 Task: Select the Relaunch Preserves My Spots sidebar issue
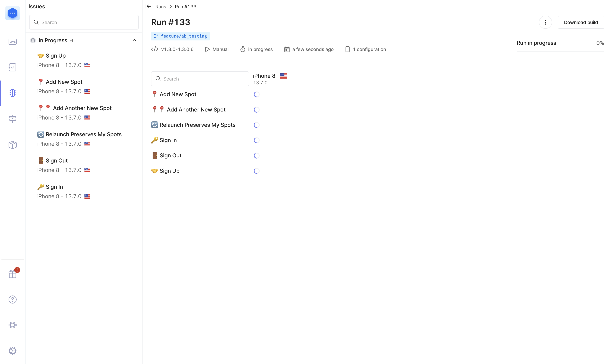click(84, 134)
